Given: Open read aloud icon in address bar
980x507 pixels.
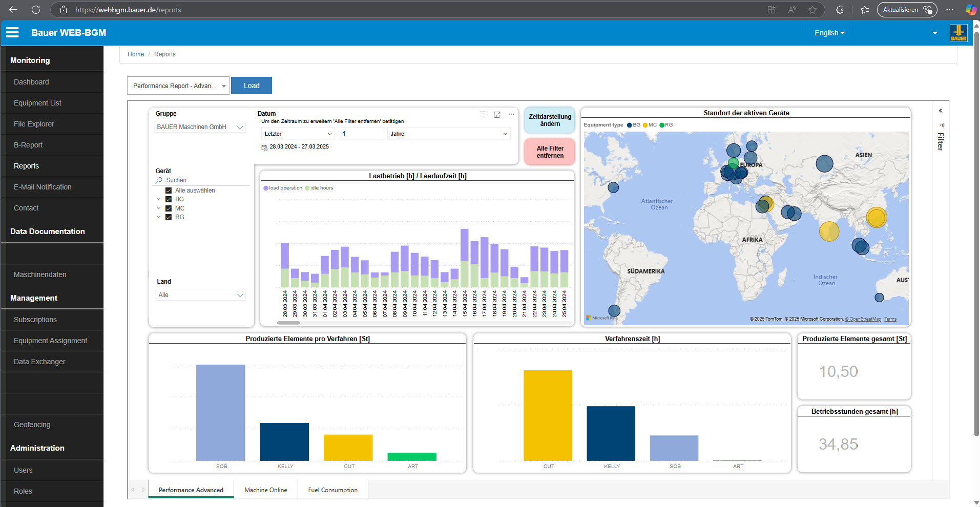Looking at the screenshot, I should [x=792, y=10].
